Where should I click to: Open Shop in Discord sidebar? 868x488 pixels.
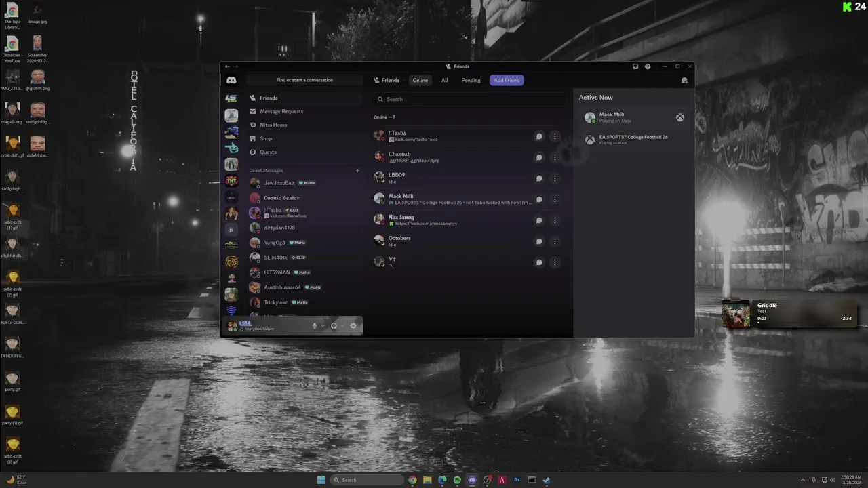pyautogui.click(x=304, y=138)
